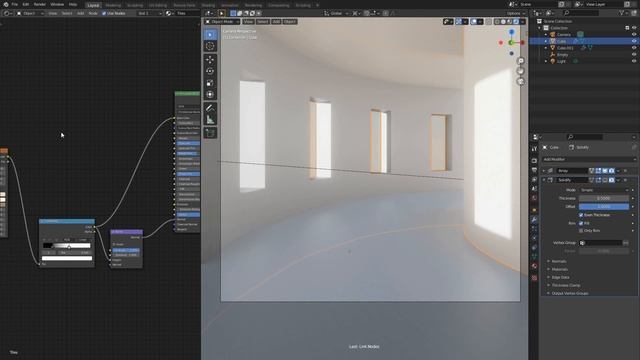640x360 pixels.
Task: Hide the Camera object via eye icon
Action: pyautogui.click(x=634, y=35)
